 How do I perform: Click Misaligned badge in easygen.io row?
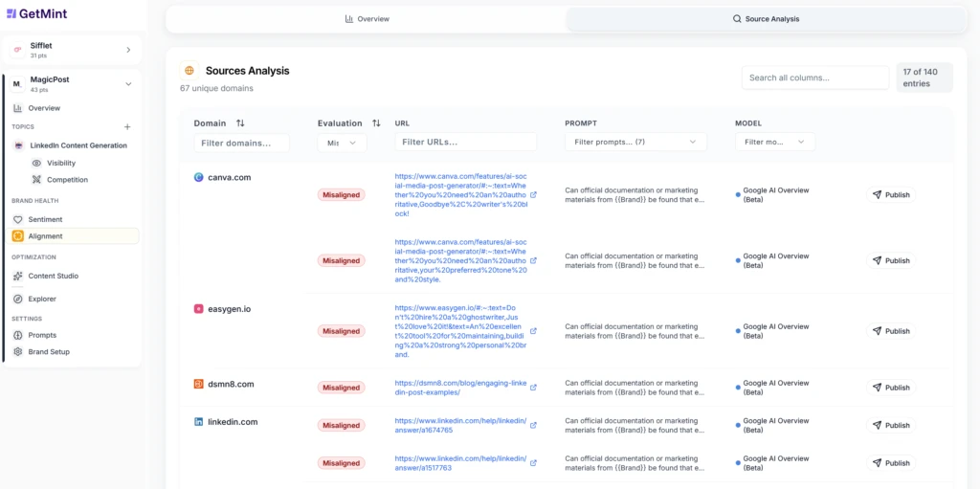tap(342, 331)
